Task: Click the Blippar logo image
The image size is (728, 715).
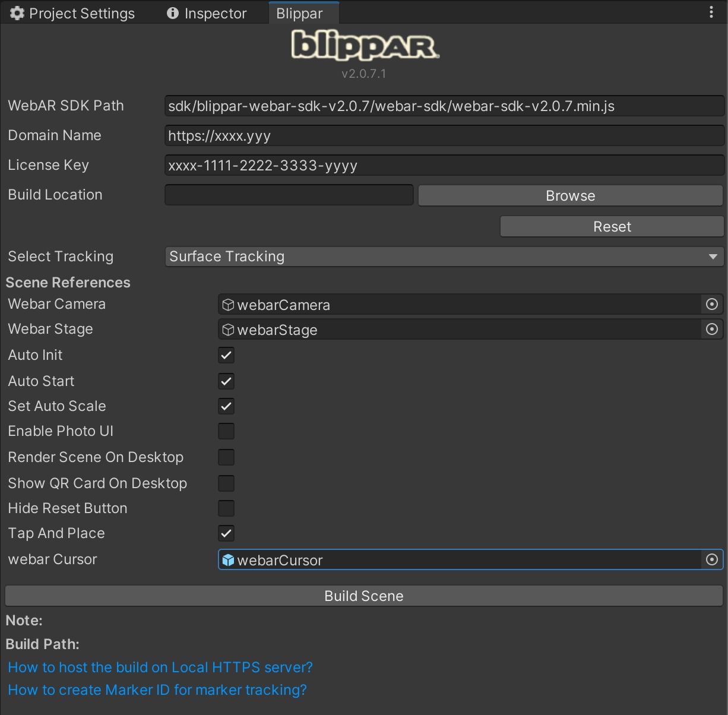Action: (365, 46)
